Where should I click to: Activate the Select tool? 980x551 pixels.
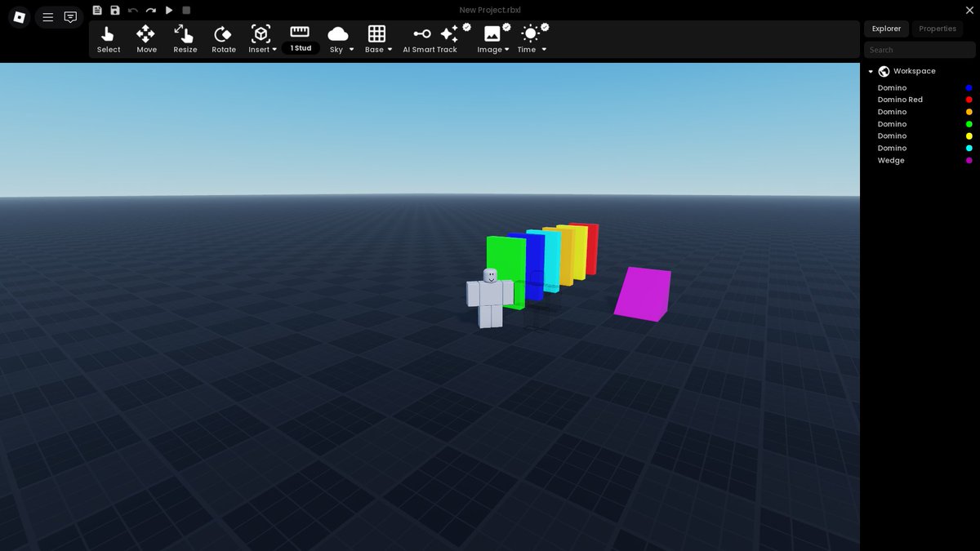point(109,39)
